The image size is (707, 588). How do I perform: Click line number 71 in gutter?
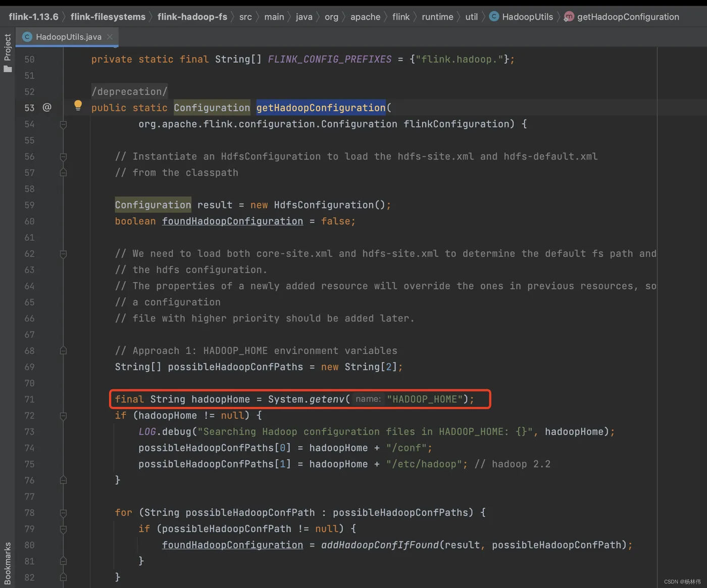[29, 399]
